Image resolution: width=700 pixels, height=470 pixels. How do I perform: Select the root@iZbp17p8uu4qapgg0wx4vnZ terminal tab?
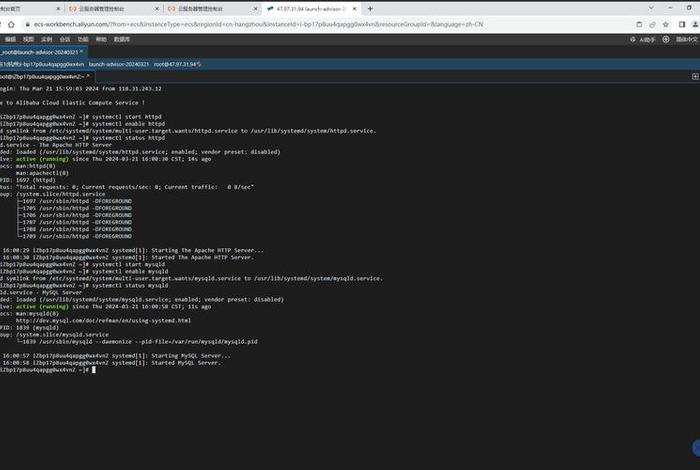(42, 76)
